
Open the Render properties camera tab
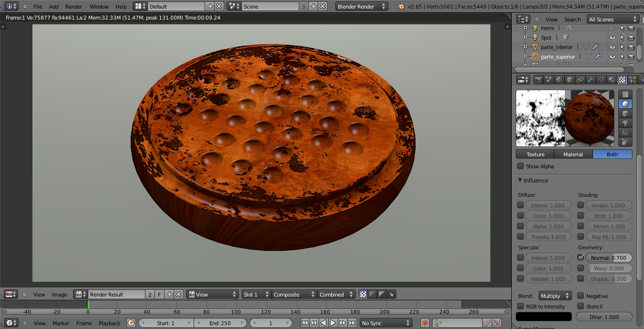click(x=539, y=80)
